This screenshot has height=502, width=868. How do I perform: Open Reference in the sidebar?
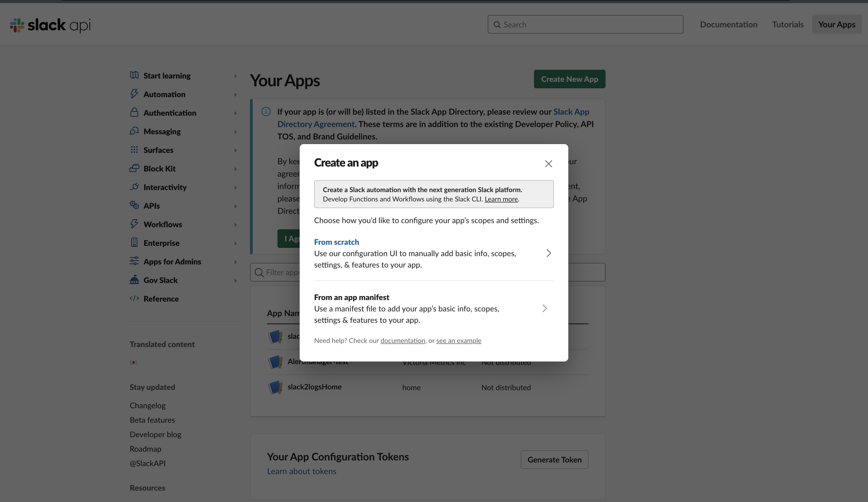161,299
